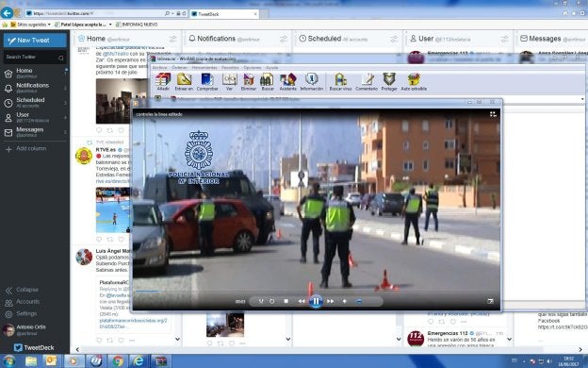Open IMPOMAQ NUEVO bookmark
This screenshot has height=368, width=588.
coord(137,25)
